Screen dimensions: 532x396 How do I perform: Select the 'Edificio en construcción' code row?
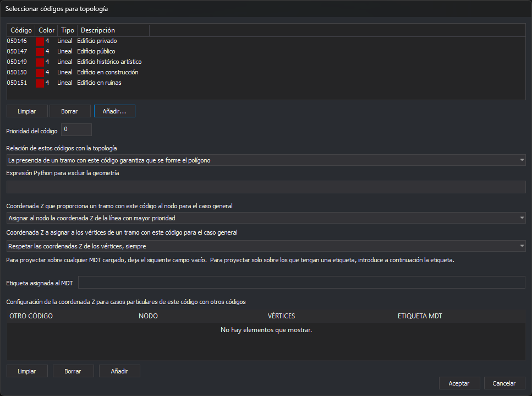pyautogui.click(x=266, y=72)
